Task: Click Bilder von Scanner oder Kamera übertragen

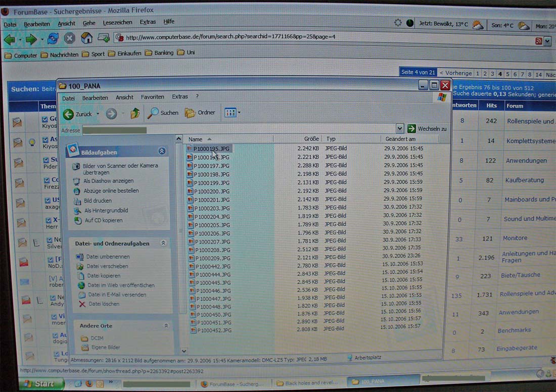Action: (116, 169)
